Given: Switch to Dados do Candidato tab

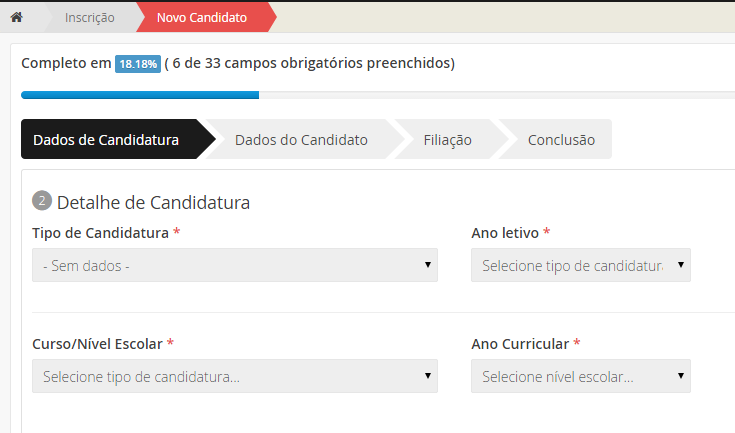Looking at the screenshot, I should [x=301, y=140].
